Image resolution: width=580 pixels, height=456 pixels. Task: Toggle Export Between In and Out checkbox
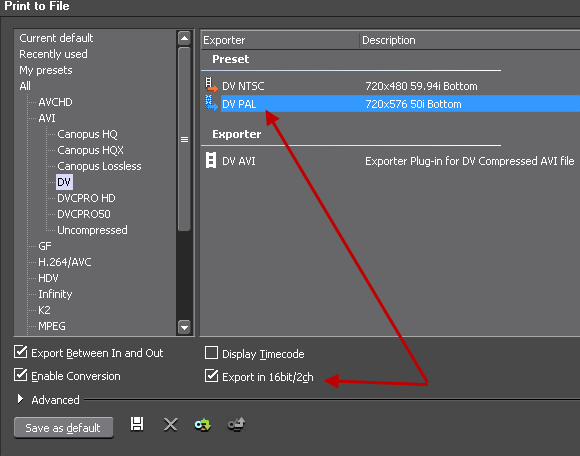pyautogui.click(x=21, y=351)
